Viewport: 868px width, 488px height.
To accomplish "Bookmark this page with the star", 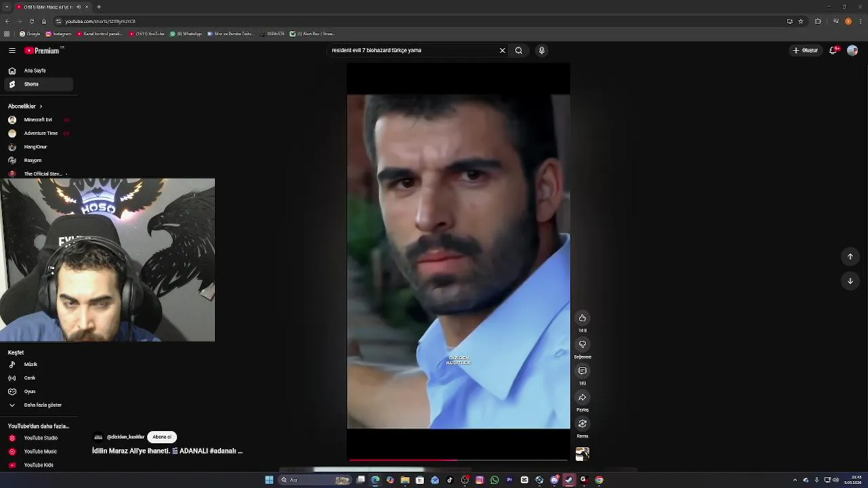I will pyautogui.click(x=801, y=21).
